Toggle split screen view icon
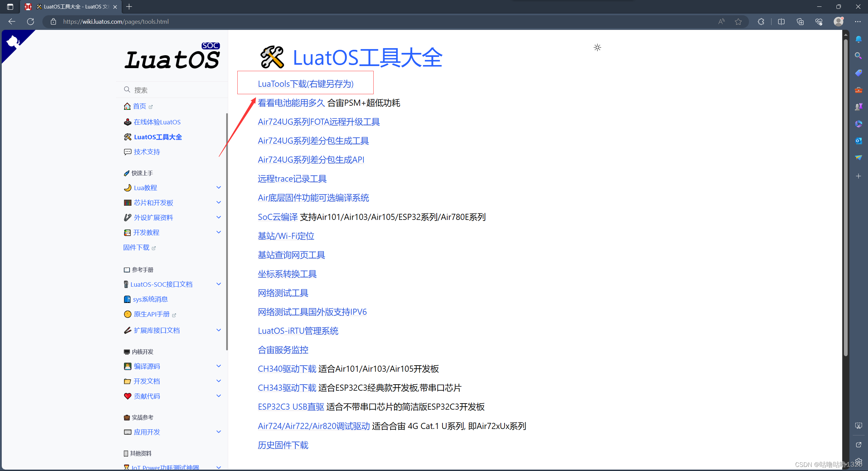The image size is (868, 471). pyautogui.click(x=781, y=22)
